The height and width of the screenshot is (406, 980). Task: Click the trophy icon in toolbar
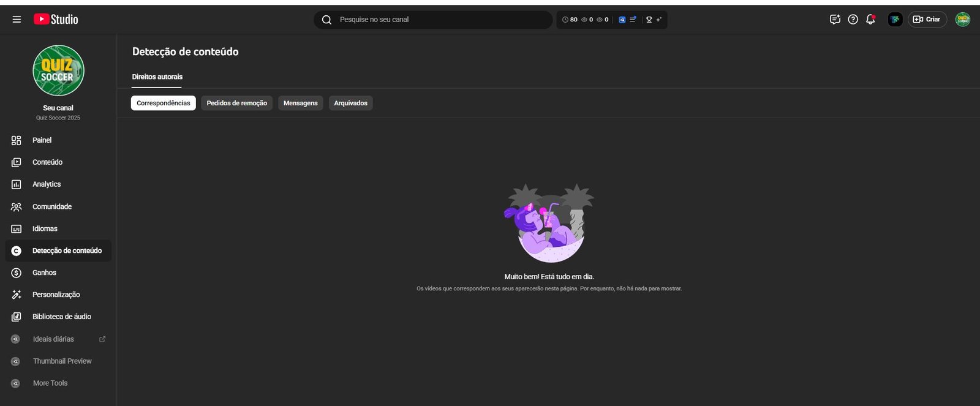(x=649, y=20)
